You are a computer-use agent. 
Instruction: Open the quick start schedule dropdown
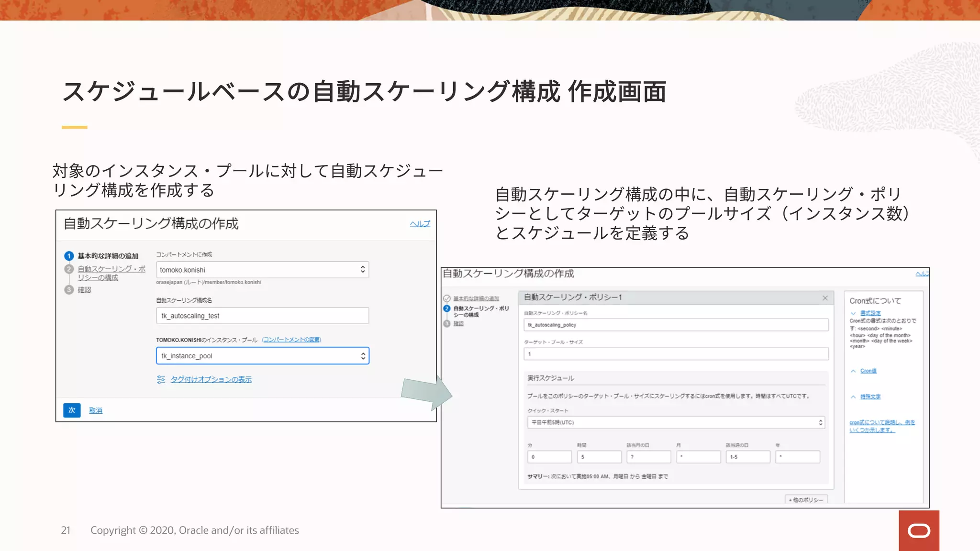click(676, 422)
